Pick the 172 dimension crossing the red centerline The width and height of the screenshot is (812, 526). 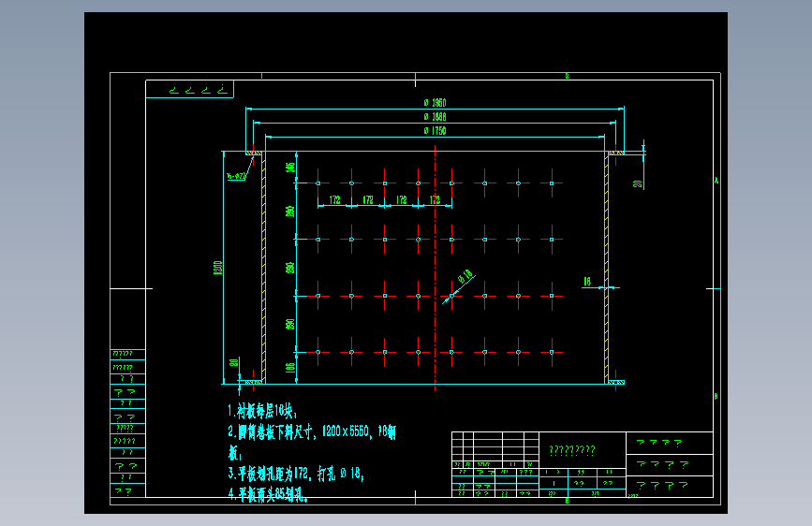435,200
